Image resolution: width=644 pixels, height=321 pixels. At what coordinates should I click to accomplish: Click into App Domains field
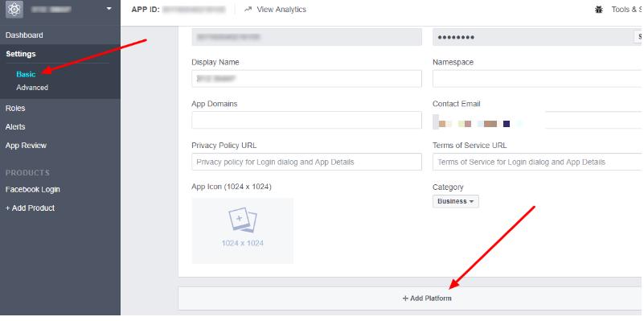(x=306, y=120)
